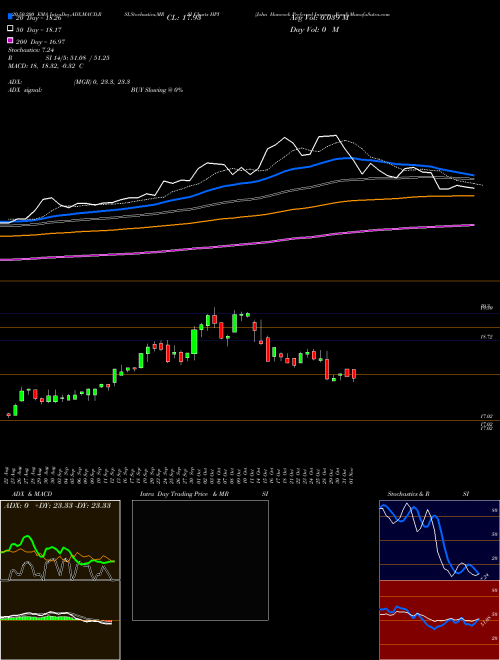Click the red RSI indicator chart
This screenshot has height=660, width=500.
click(x=439, y=620)
